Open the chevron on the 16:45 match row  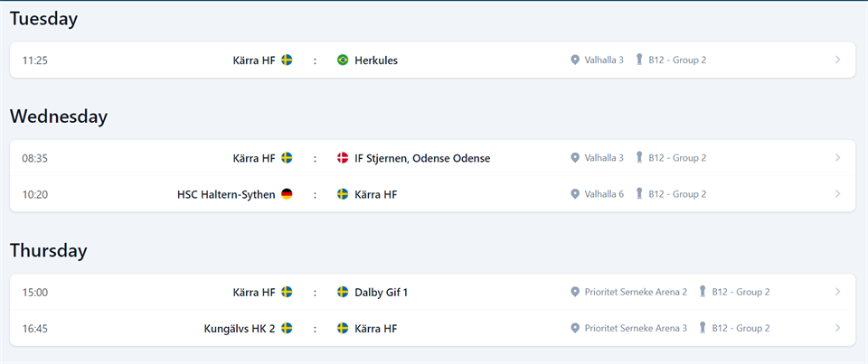pyautogui.click(x=837, y=329)
